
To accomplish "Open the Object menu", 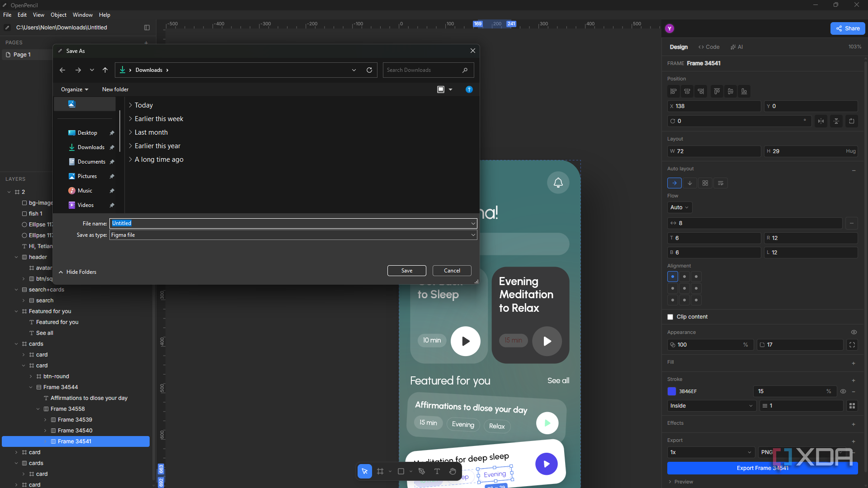I will coord(58,15).
